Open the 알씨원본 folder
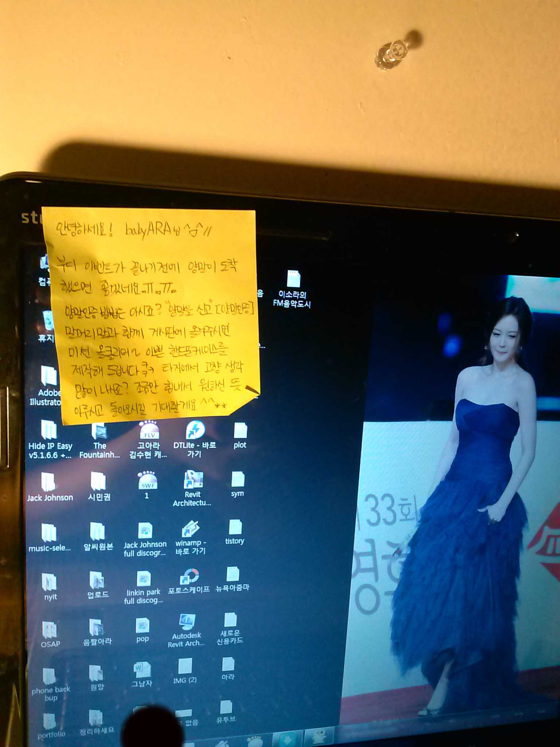Viewport: 560px width, 747px height. coord(98,536)
